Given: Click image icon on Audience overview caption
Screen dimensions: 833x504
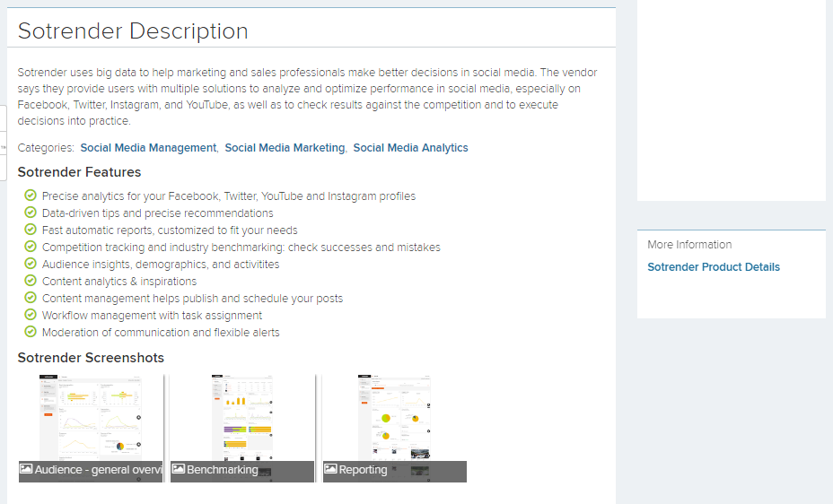Looking at the screenshot, I should [x=26, y=470].
